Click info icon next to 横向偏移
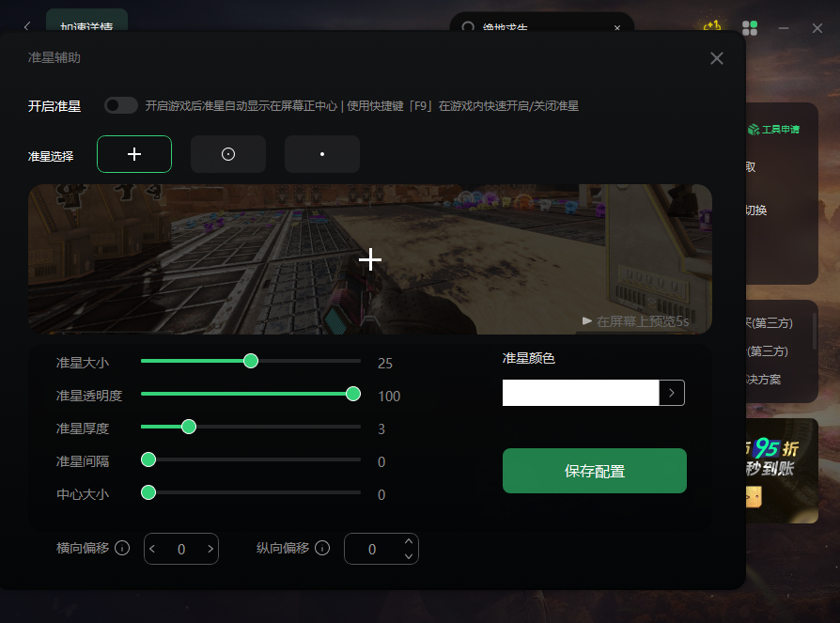The height and width of the screenshot is (623, 840). click(122, 549)
